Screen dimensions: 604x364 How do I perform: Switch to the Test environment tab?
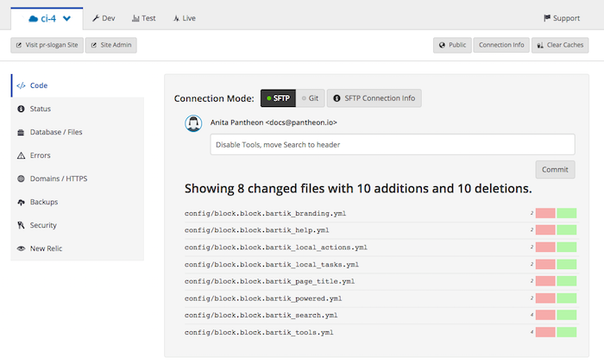tap(144, 18)
